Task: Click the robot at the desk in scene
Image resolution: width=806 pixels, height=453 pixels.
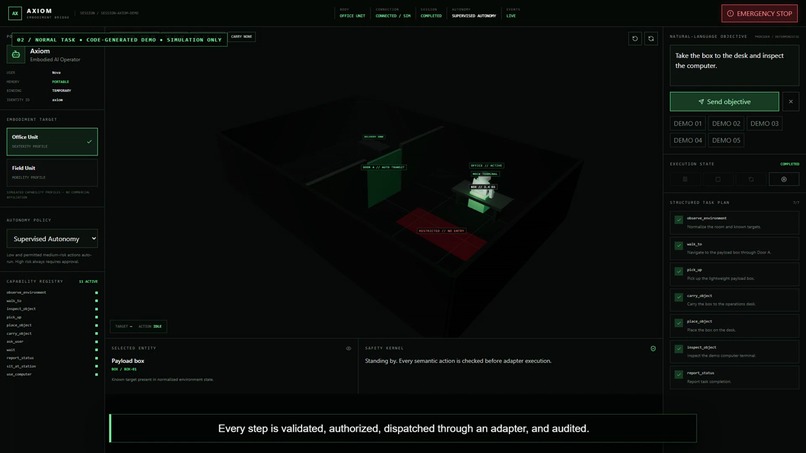Action: pos(482,193)
